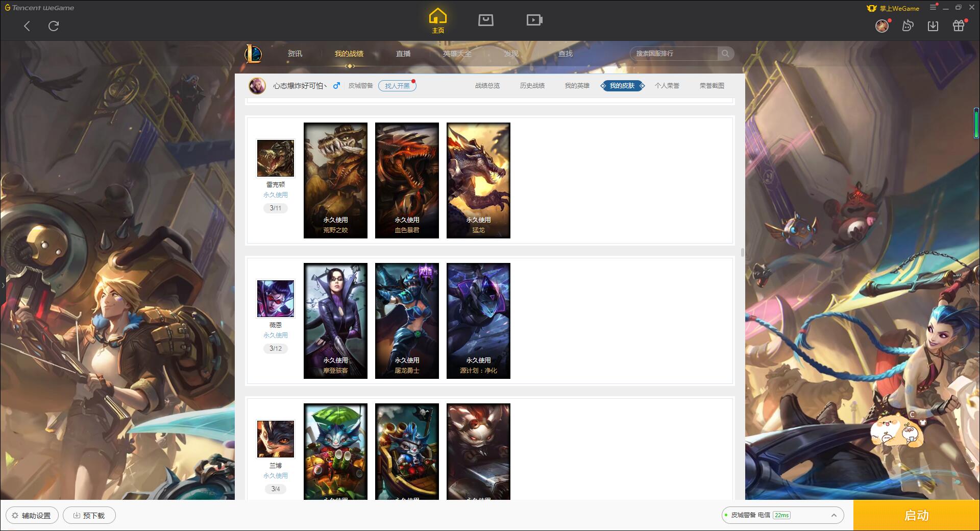Switch to 荣誉截图 sub-tab
Viewport: 980px width, 531px height.
(x=712, y=86)
